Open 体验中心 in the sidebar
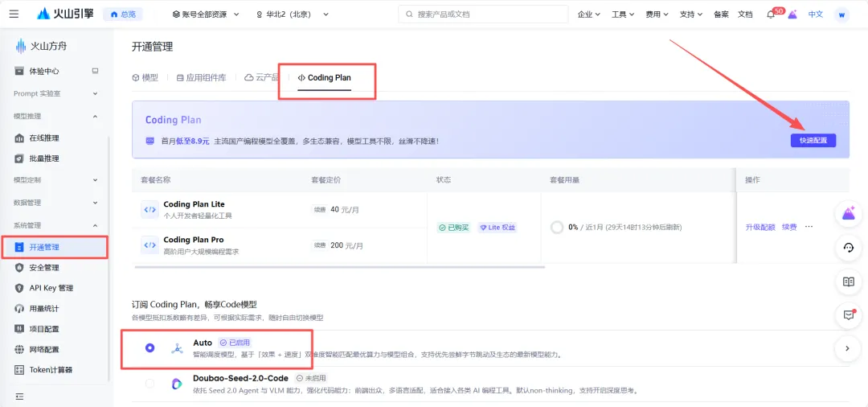The width and height of the screenshot is (868, 407). [44, 71]
